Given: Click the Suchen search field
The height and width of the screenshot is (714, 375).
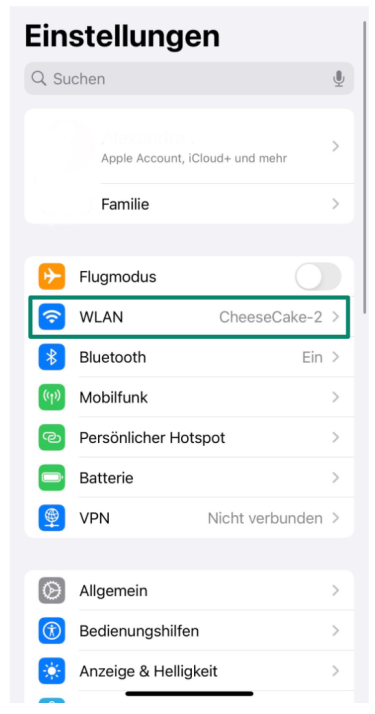Looking at the screenshot, I should pyautogui.click(x=189, y=79).
